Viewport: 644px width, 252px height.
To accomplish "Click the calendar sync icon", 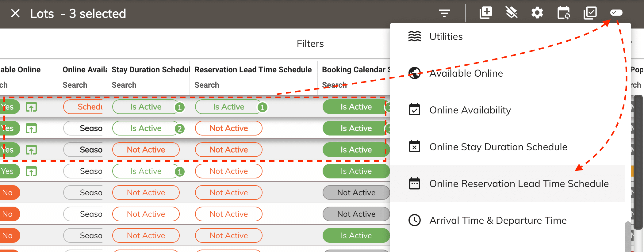I will 563,13.
